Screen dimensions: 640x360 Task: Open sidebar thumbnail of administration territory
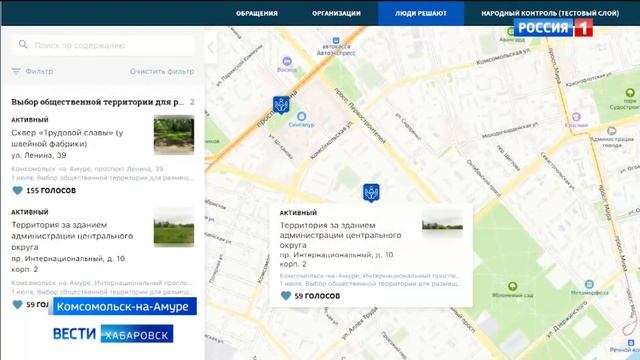point(174,227)
